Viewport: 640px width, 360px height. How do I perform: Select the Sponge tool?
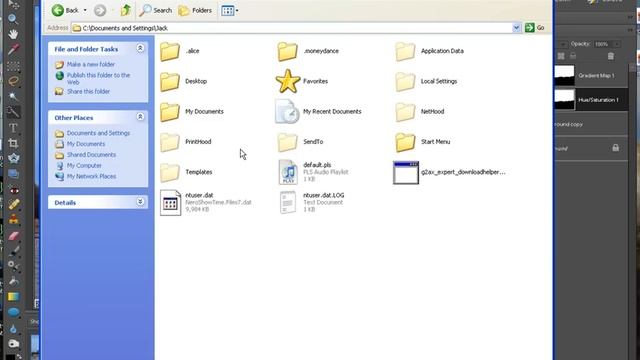[13, 343]
